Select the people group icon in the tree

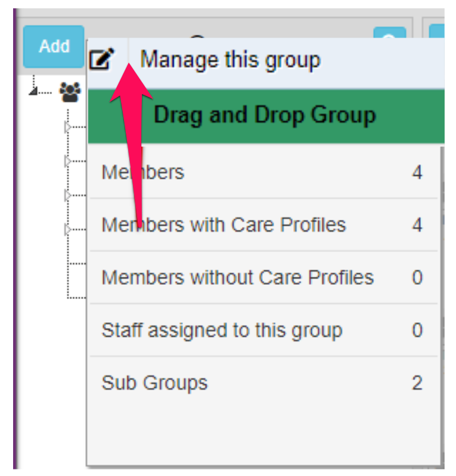tap(70, 91)
